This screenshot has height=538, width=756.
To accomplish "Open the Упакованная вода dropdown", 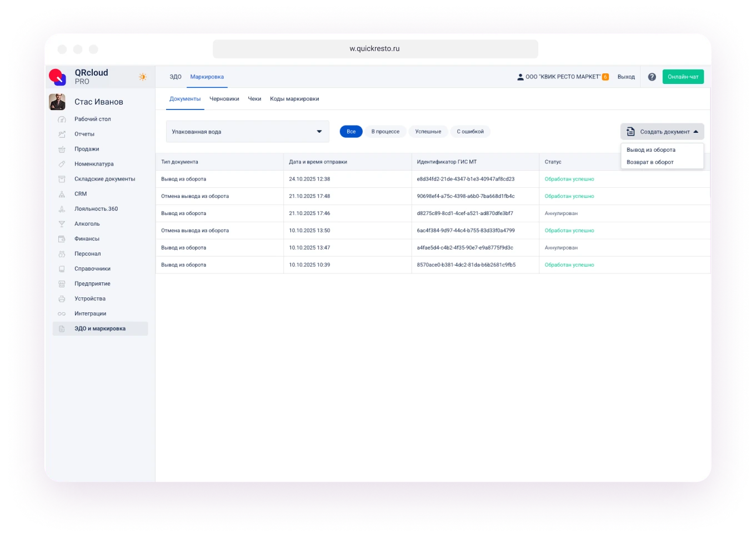I will pos(247,132).
